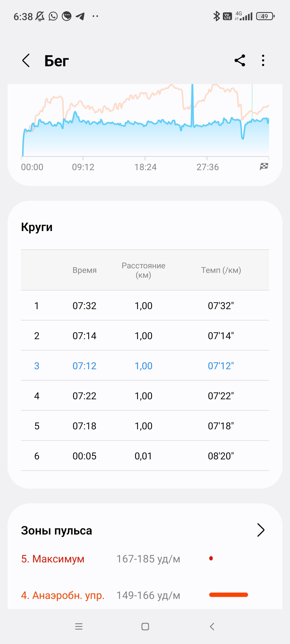The image size is (290, 644).
Task: Tap the Время column header
Action: point(85,270)
